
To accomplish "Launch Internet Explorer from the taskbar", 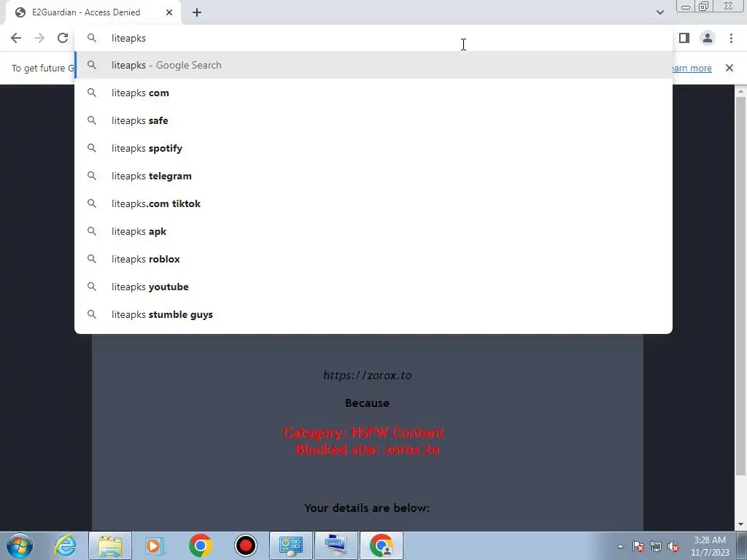I will point(65,545).
